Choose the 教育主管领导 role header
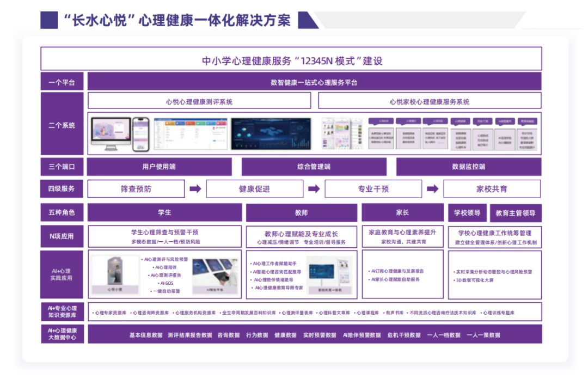The height and width of the screenshot is (379, 588). point(516,213)
